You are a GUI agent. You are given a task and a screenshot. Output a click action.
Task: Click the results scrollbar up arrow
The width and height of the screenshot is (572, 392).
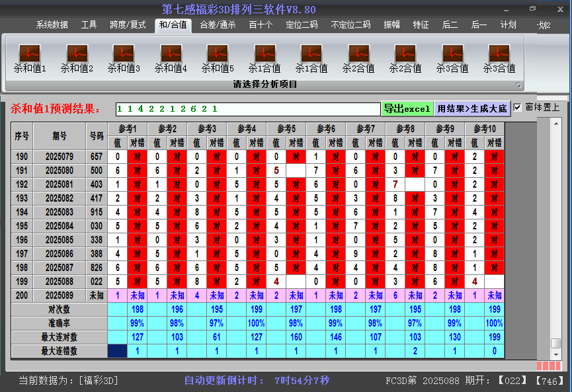(x=556, y=124)
